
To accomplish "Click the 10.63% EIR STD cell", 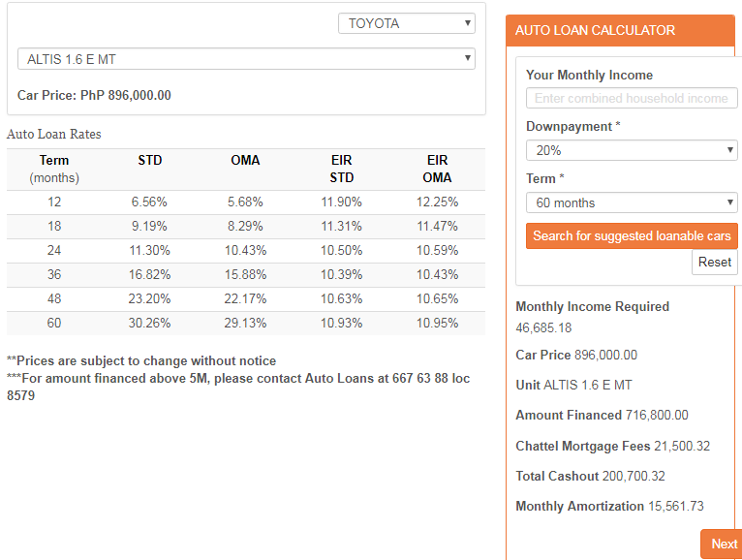I will pyautogui.click(x=341, y=298).
